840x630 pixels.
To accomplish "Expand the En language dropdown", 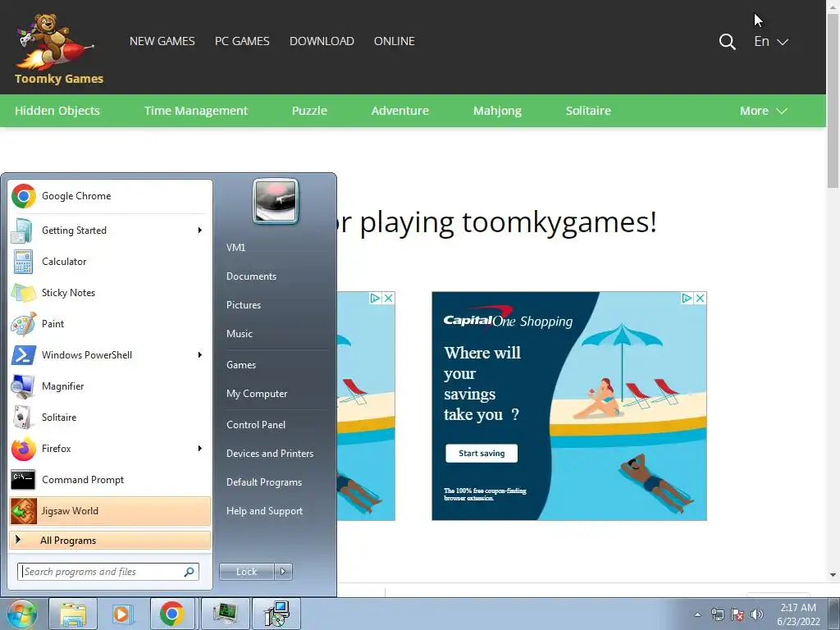I will click(x=771, y=41).
